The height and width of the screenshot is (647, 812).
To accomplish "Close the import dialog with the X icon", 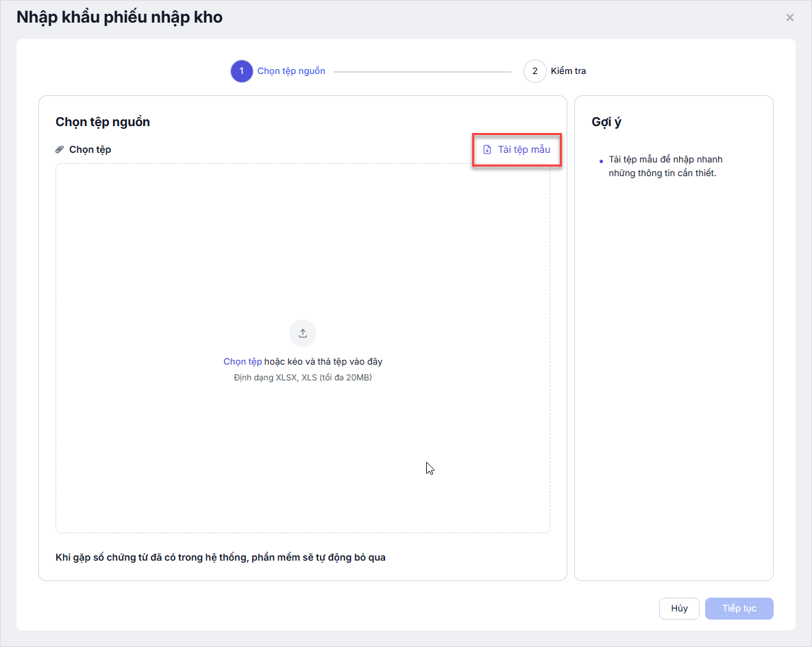I will (x=790, y=18).
